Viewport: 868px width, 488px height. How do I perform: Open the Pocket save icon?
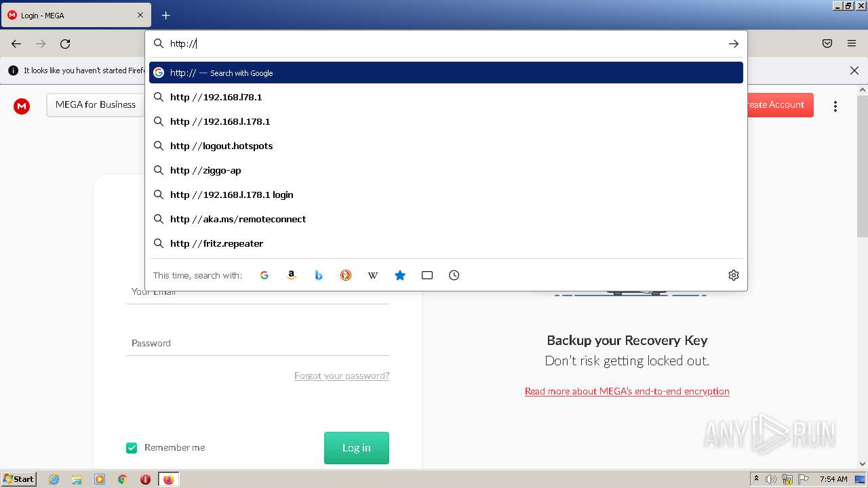(x=827, y=43)
